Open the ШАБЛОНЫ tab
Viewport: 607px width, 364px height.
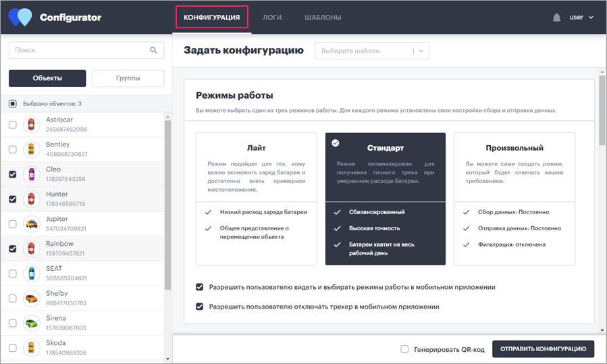click(323, 18)
